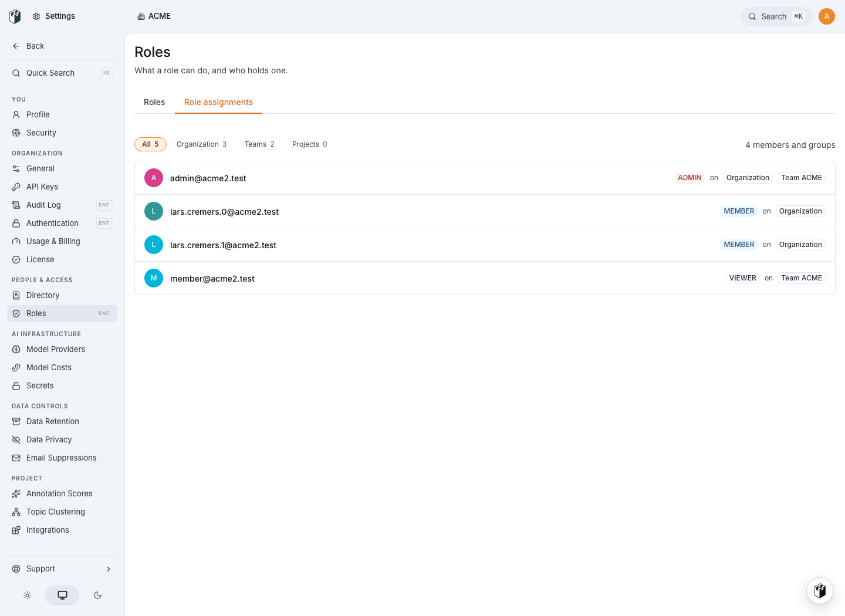Viewport: 845px width, 616px height.
Task: Open Topic Clustering via its network icon
Action: click(x=16, y=512)
